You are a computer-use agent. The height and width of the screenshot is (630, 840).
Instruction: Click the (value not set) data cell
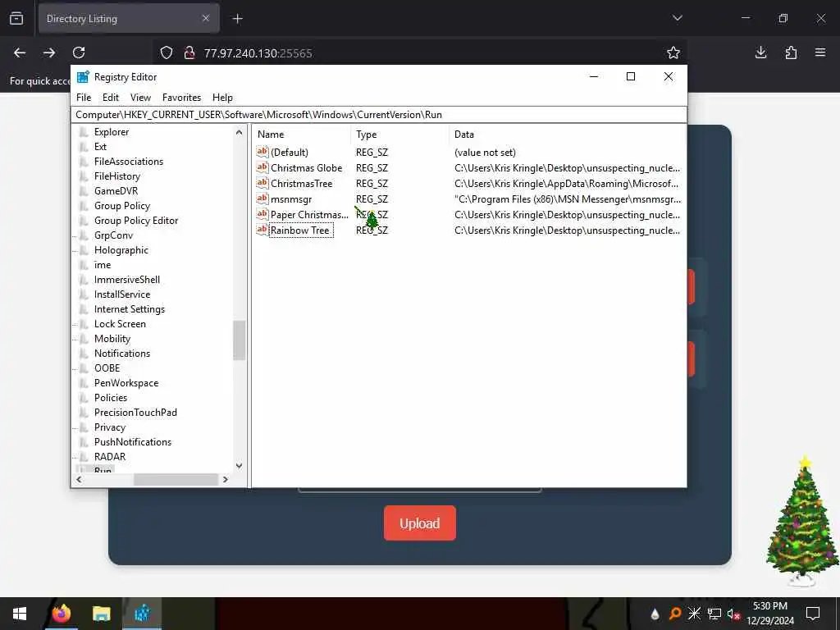[485, 153]
